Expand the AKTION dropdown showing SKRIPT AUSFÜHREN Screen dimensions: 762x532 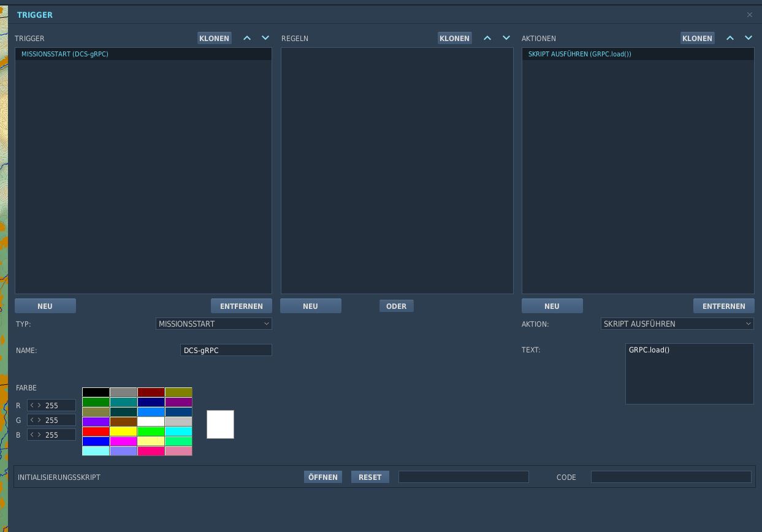click(677, 324)
